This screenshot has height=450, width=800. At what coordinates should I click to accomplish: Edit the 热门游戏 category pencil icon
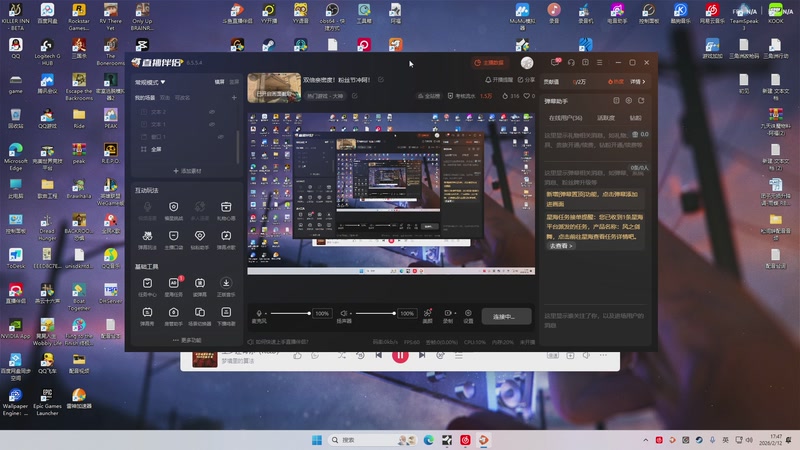355,96
